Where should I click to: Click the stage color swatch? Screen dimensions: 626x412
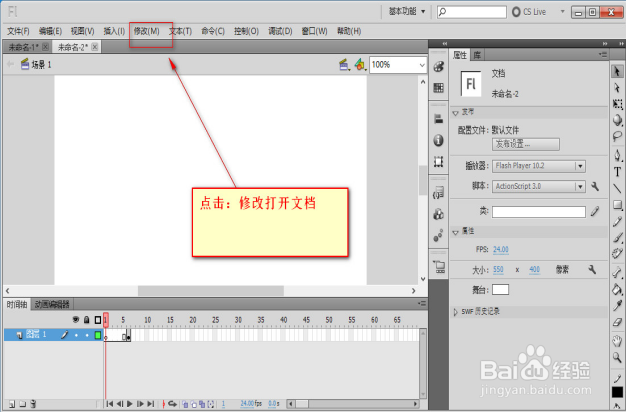pos(500,289)
